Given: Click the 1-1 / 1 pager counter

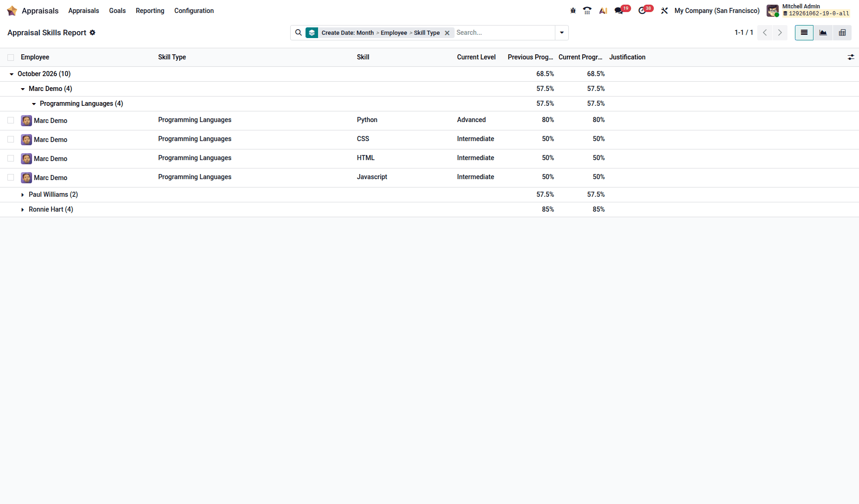Looking at the screenshot, I should click(744, 32).
